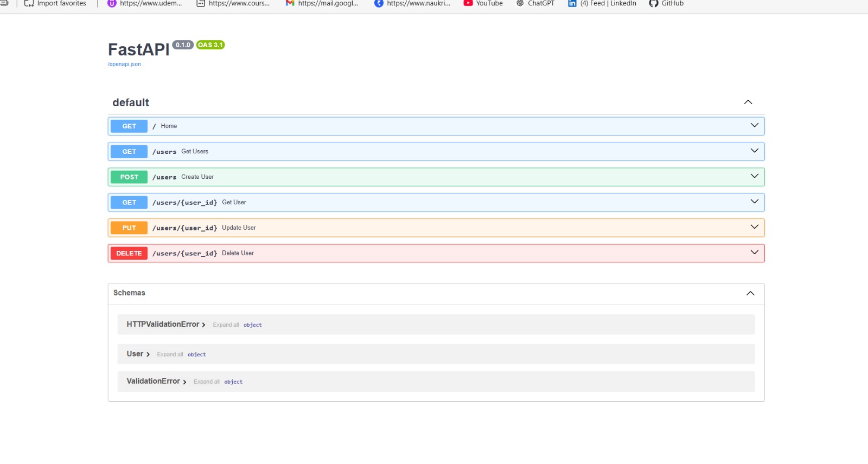This screenshot has height=464, width=868.
Task: Open the YouTube bookmark icon
Action: [468, 3]
